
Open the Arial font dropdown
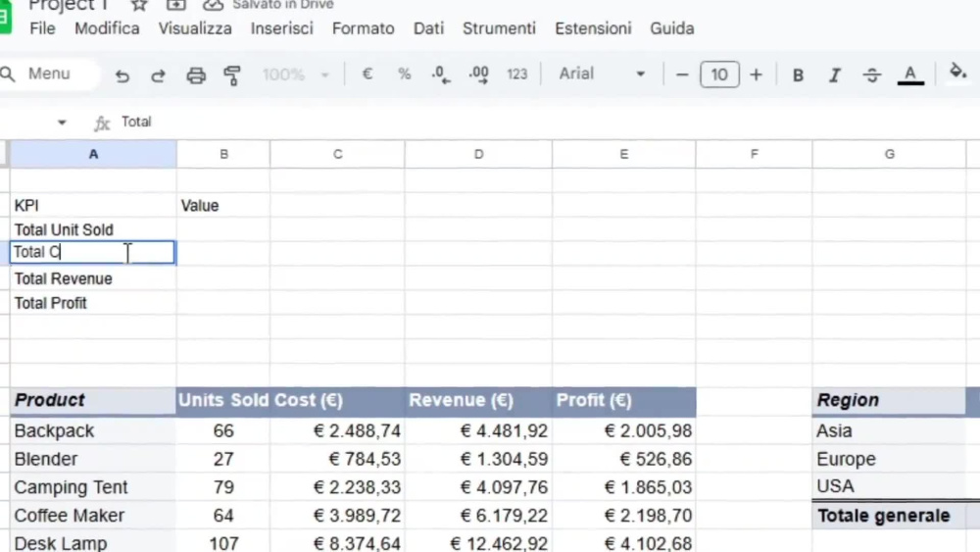coord(602,74)
